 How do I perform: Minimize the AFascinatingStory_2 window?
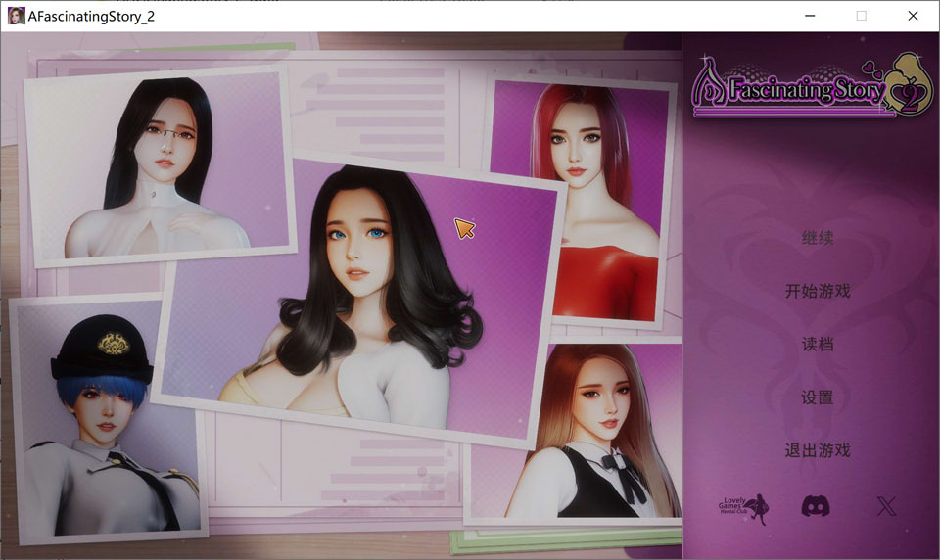[810, 16]
